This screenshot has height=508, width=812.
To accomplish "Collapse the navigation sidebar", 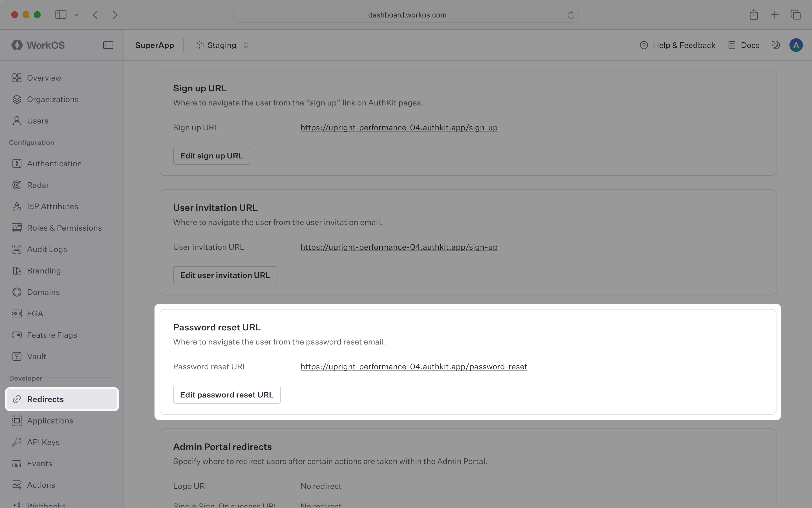I will pos(108,45).
